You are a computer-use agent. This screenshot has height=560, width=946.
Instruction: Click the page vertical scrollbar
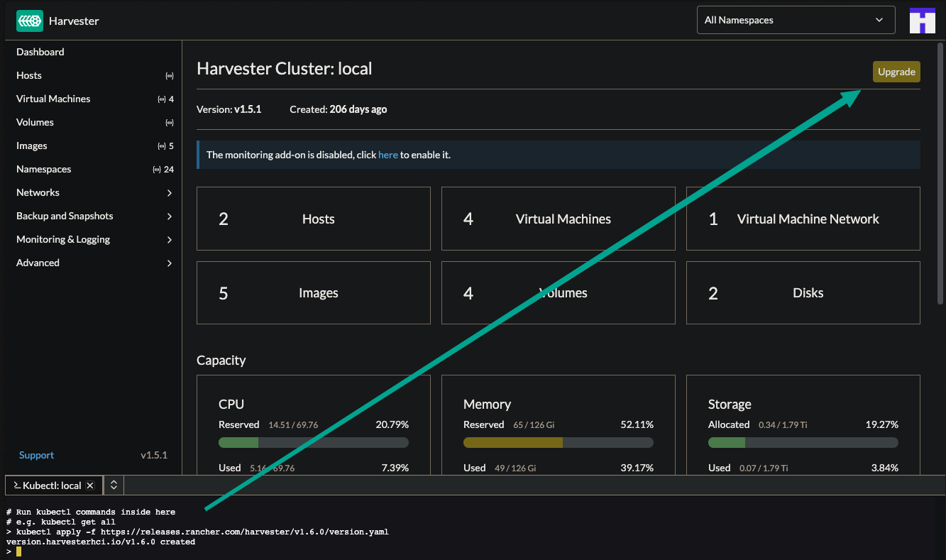point(941,174)
